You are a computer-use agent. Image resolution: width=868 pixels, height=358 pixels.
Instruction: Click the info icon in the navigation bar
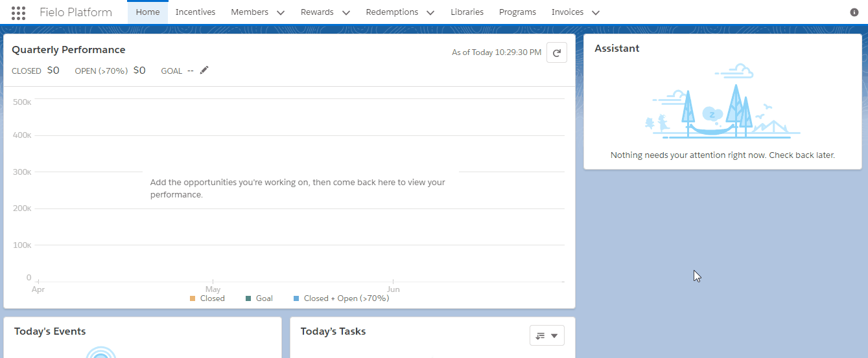click(854, 12)
